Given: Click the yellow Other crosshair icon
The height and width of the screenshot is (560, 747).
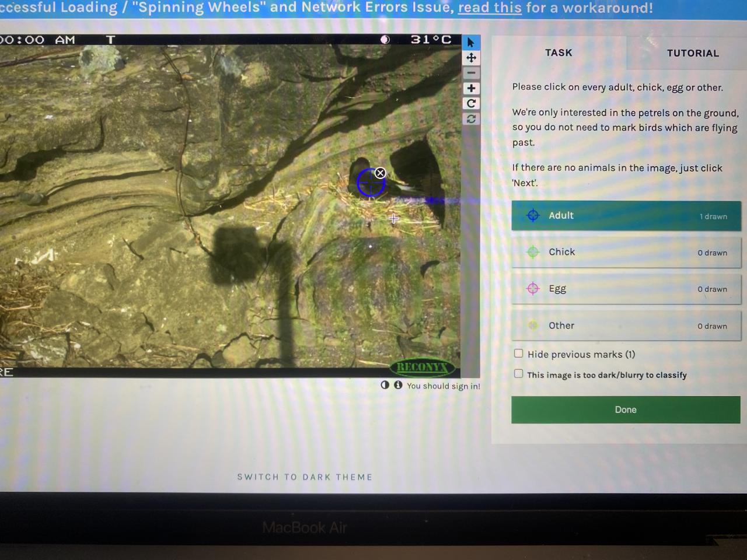Looking at the screenshot, I should pyautogui.click(x=533, y=325).
